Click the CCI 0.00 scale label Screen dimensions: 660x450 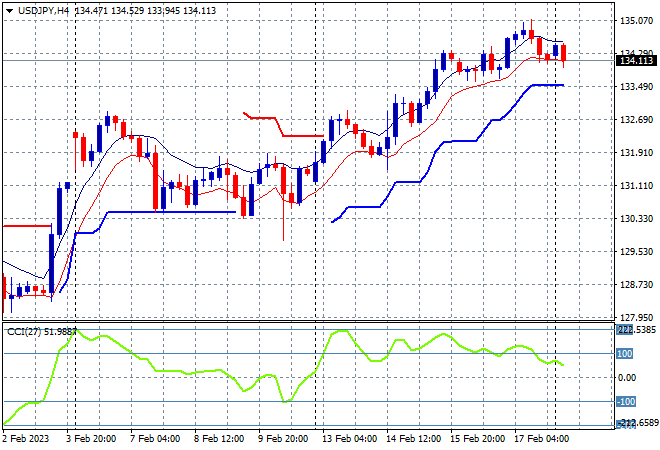point(627,378)
